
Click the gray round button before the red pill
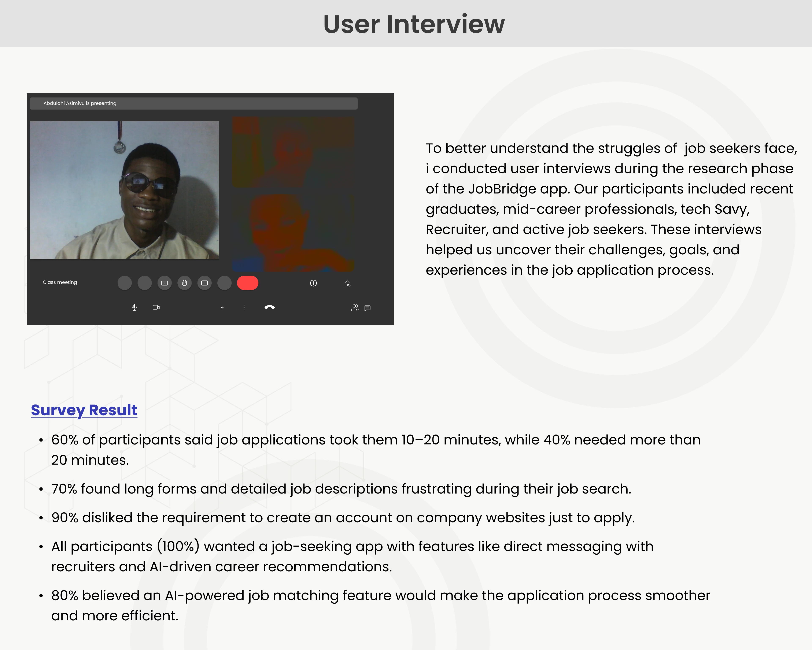click(x=225, y=283)
